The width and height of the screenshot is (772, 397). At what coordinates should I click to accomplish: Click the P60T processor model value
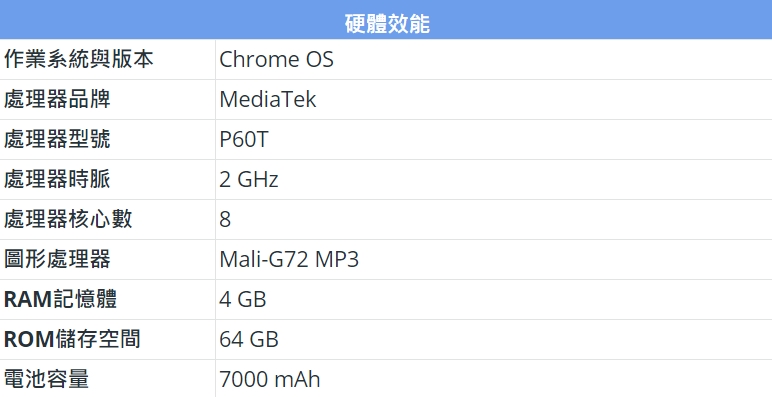click(244, 139)
